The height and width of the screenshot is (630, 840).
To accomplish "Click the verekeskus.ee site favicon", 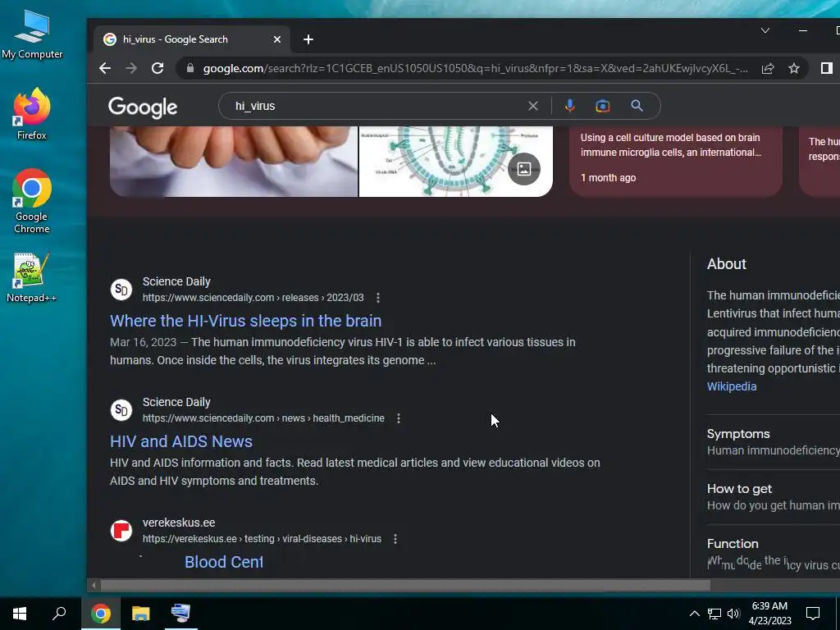I will point(121,531).
